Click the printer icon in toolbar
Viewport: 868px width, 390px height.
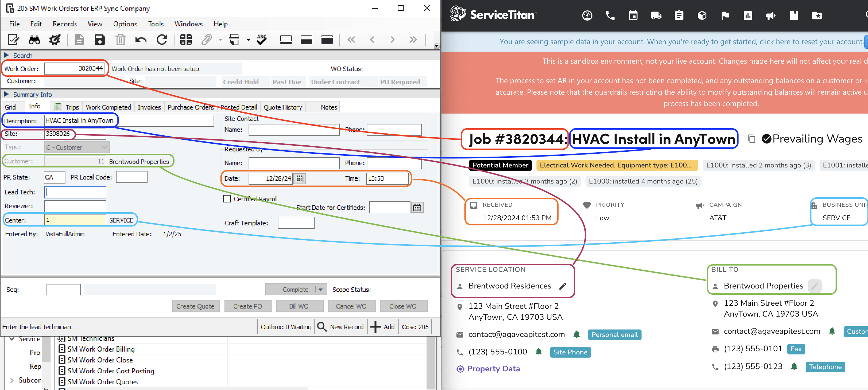coord(234,40)
